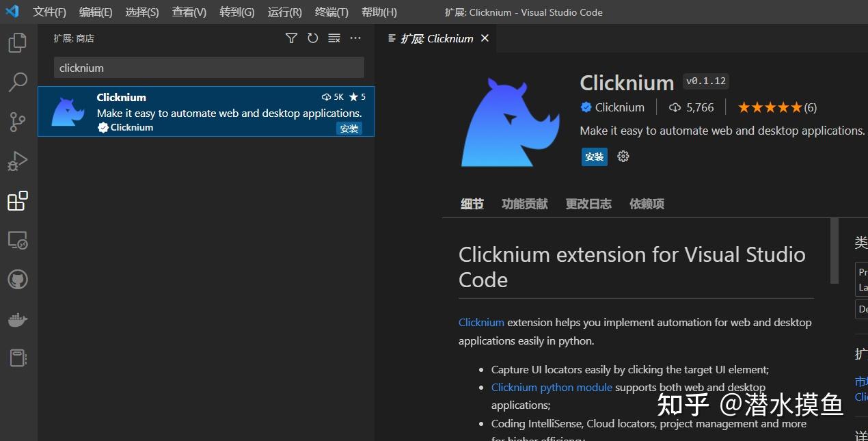Image resolution: width=868 pixels, height=441 pixels.
Task: Open the Docker sidebar panel
Action: click(17, 319)
